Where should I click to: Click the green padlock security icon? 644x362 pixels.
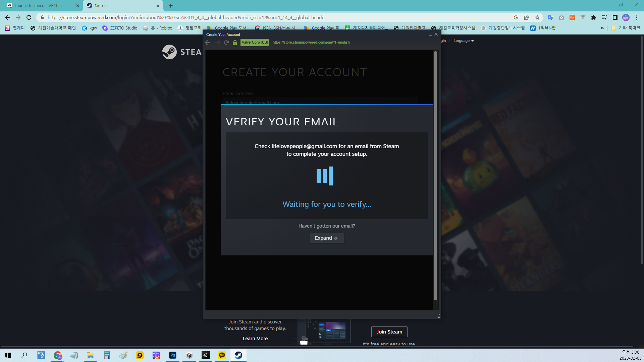point(235,43)
